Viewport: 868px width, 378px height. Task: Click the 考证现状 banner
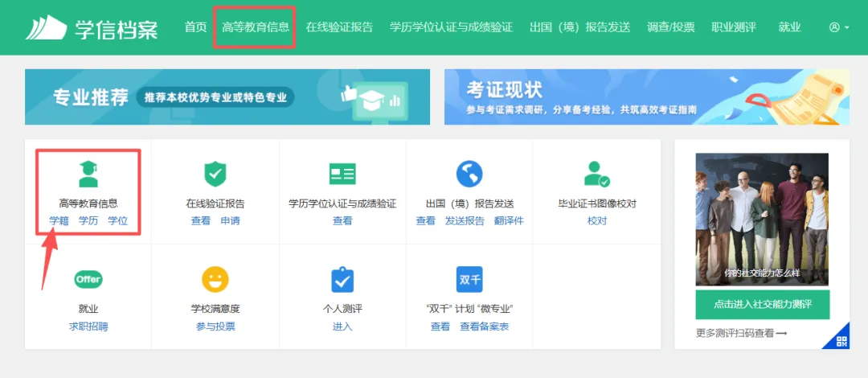(646, 97)
